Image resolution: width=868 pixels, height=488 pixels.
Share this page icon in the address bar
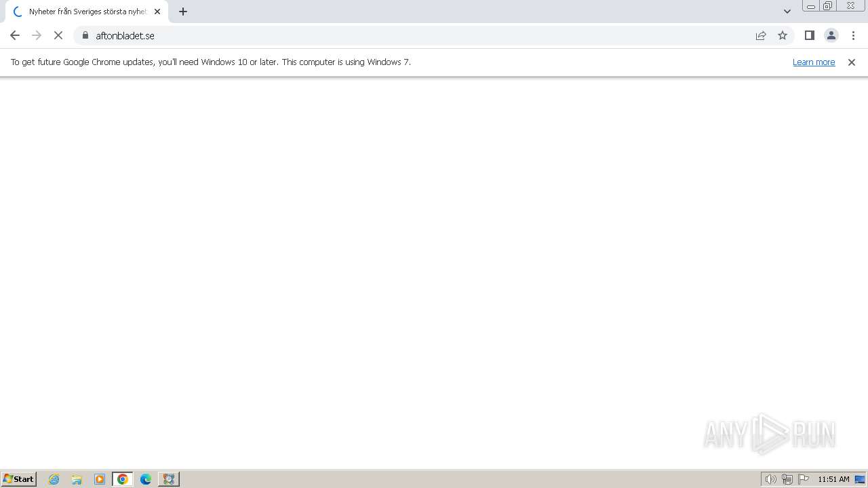(761, 35)
